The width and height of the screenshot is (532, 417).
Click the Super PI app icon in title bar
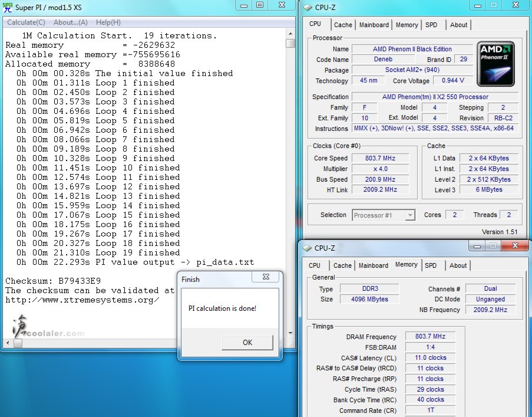pyautogui.click(x=7, y=7)
